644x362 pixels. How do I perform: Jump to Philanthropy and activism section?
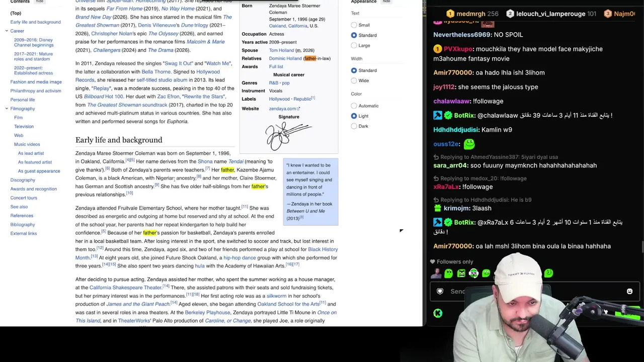tap(36, 91)
